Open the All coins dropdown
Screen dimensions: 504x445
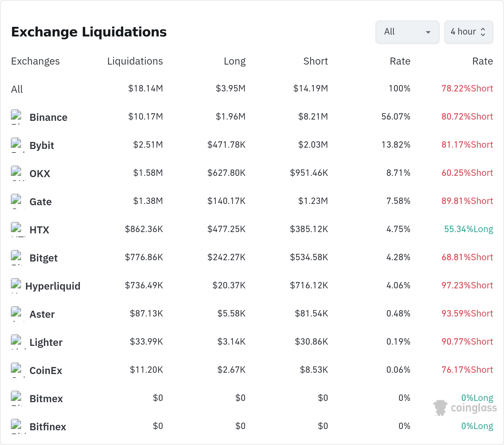[x=407, y=32]
